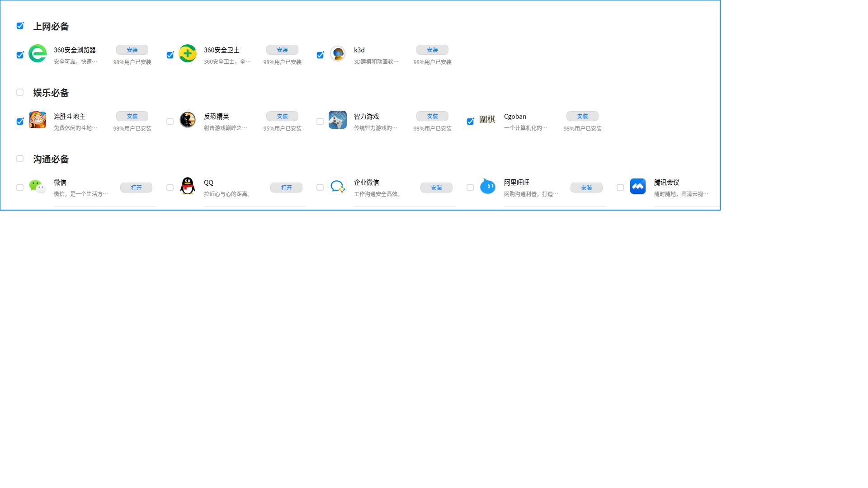Screen dimensions: 868x488
Task: Uncheck the Cgoban checkbox
Action: click(470, 121)
